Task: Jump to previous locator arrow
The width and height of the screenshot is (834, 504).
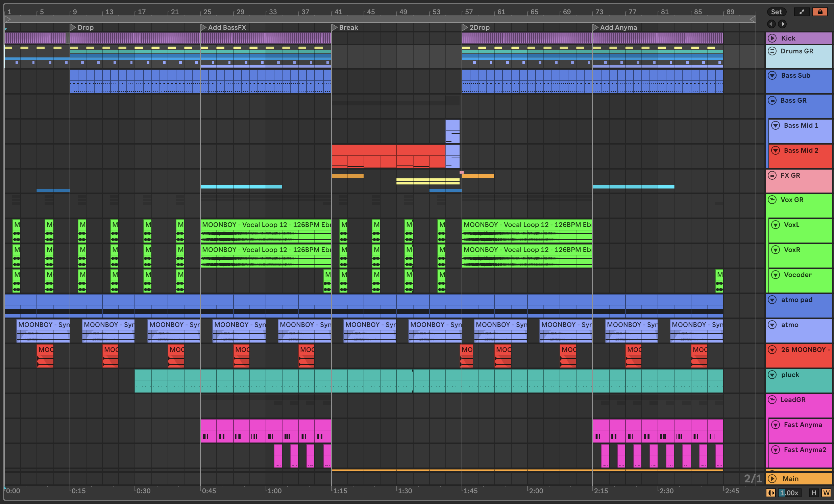Action: [x=771, y=24]
